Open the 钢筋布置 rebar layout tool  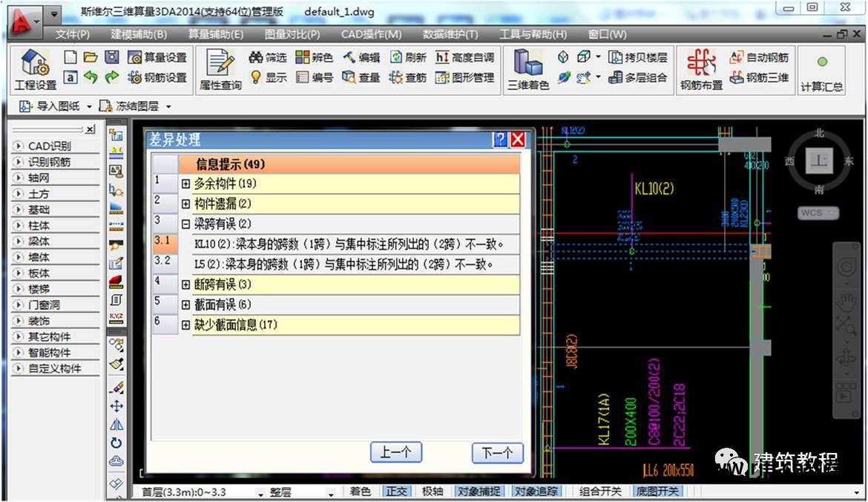[701, 63]
